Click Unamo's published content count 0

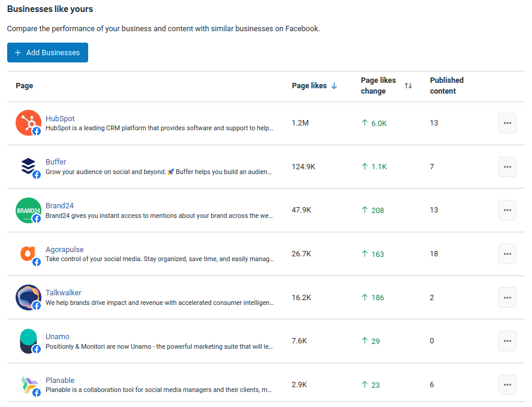(x=432, y=341)
